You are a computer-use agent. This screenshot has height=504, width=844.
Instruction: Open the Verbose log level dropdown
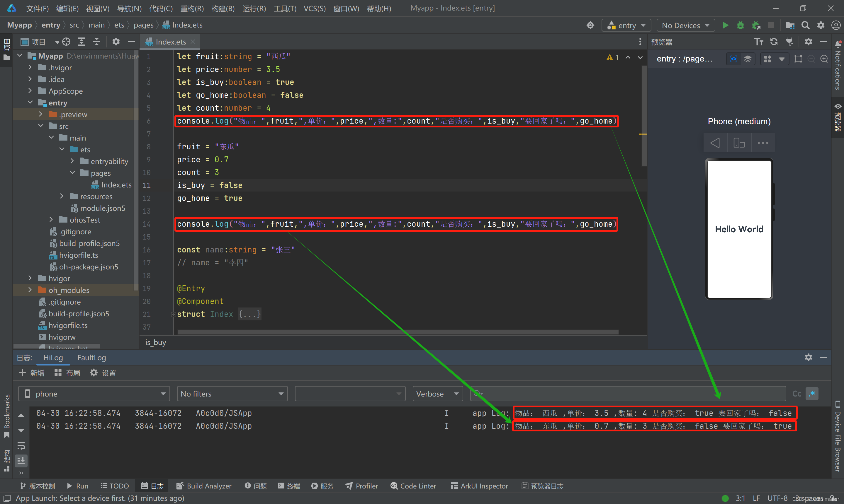(x=437, y=394)
